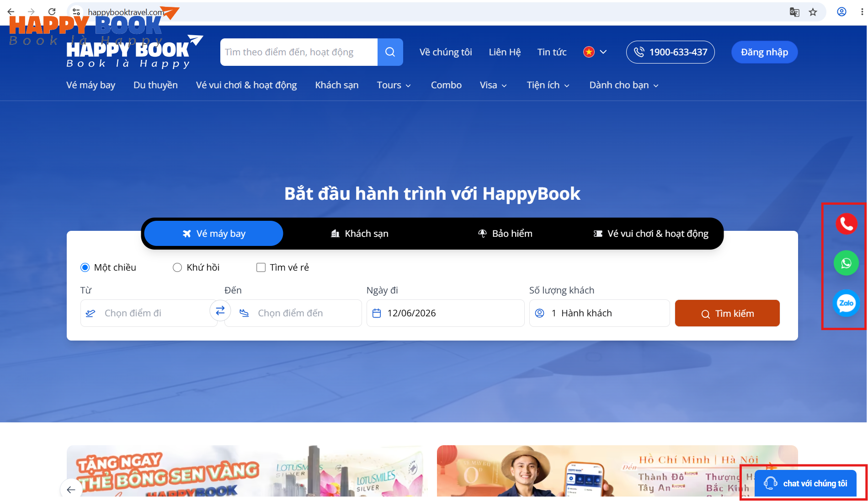Click the 1900-633-437 hotline button
Image resolution: width=868 pixels, height=501 pixels.
(670, 52)
